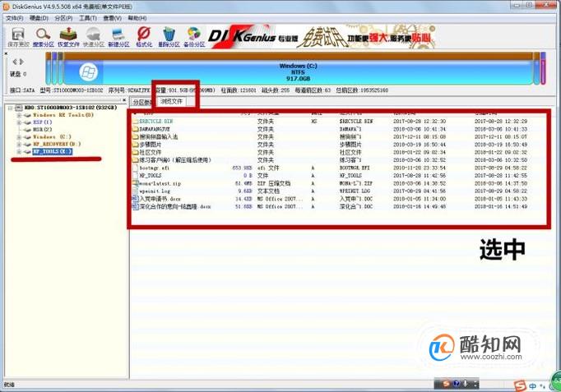Expand the HP_RECOVERY(D:) tree node

(19, 144)
